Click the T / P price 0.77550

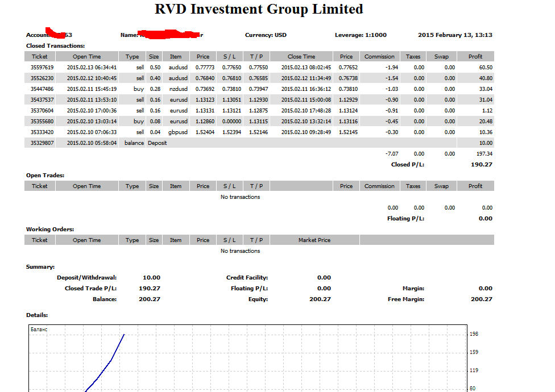pyautogui.click(x=258, y=67)
